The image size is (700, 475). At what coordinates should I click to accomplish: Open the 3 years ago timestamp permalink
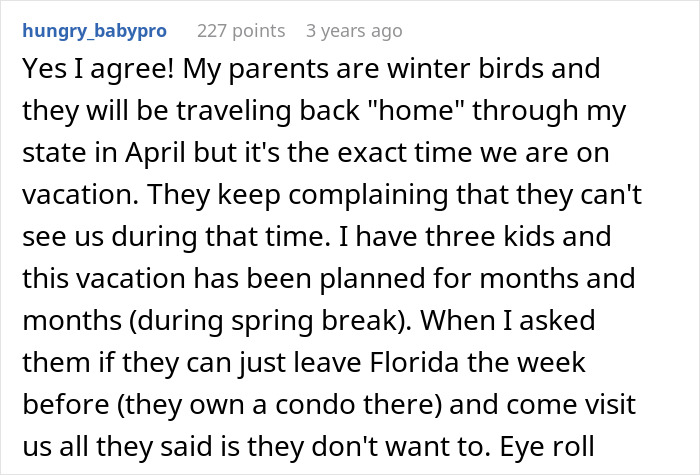(354, 31)
